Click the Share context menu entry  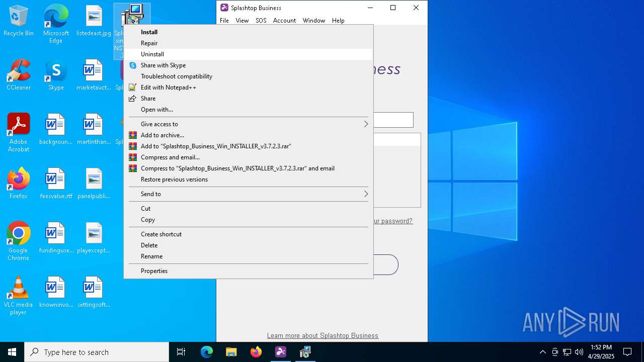(x=248, y=99)
